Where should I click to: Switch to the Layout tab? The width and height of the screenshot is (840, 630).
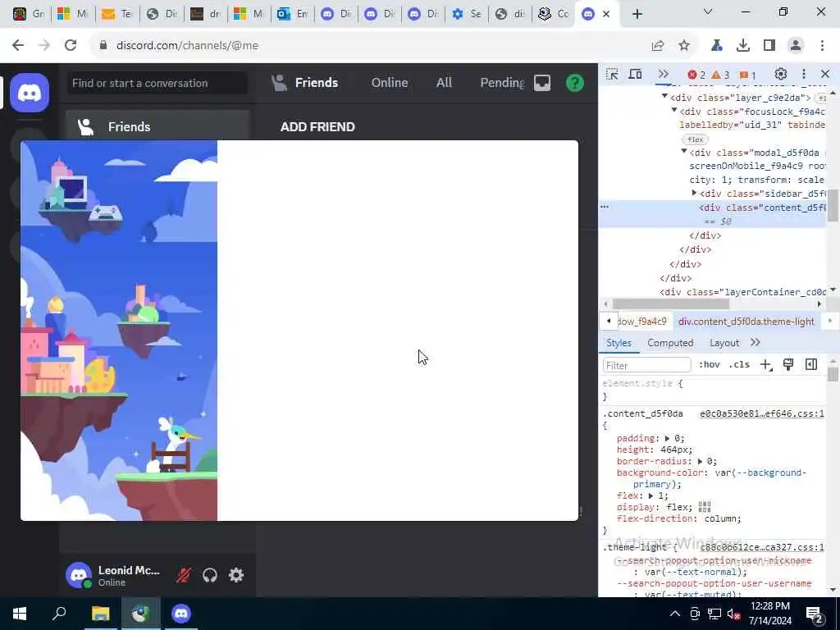pos(724,343)
